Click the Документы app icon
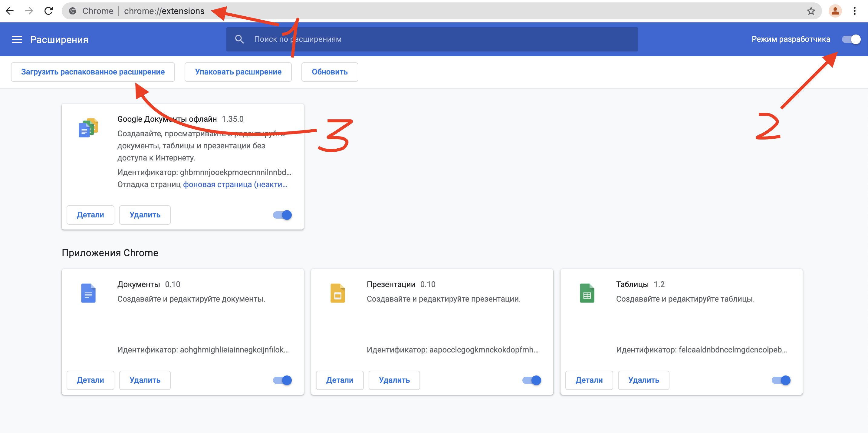 click(x=88, y=293)
